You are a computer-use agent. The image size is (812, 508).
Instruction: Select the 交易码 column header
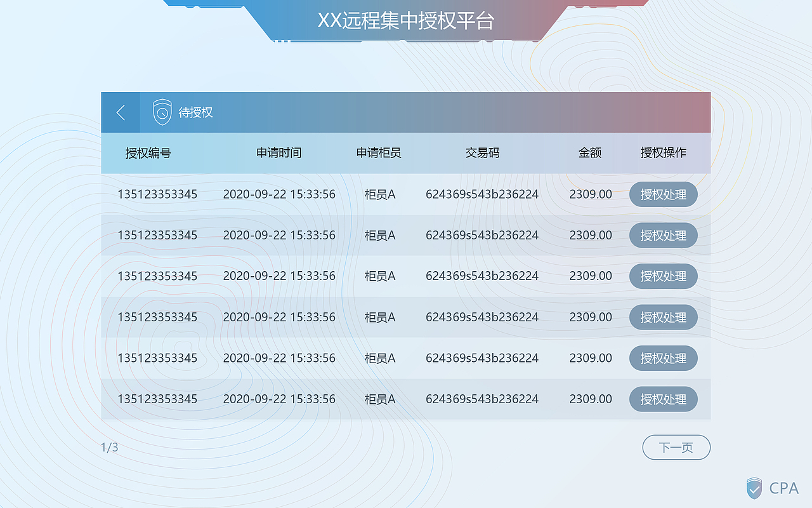click(x=482, y=153)
